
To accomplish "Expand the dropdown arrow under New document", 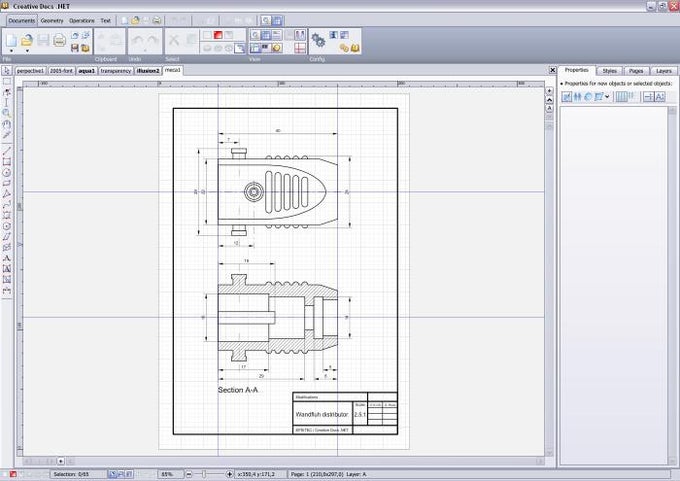I will click(11, 51).
